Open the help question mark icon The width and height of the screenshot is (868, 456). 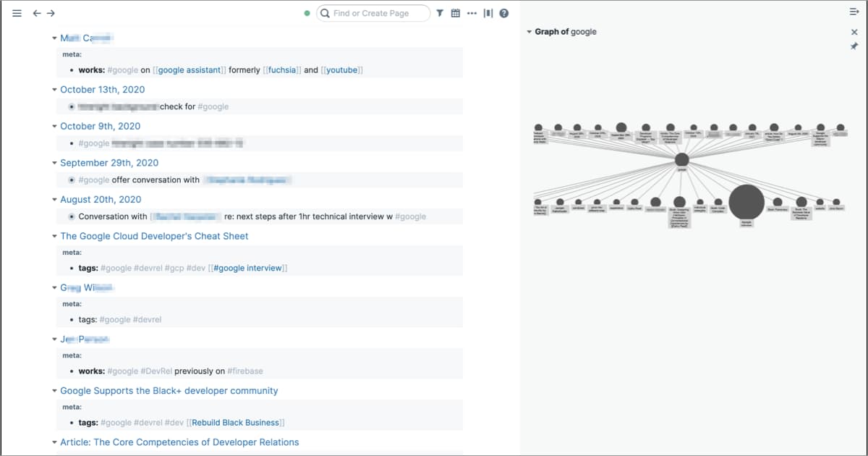click(x=504, y=13)
